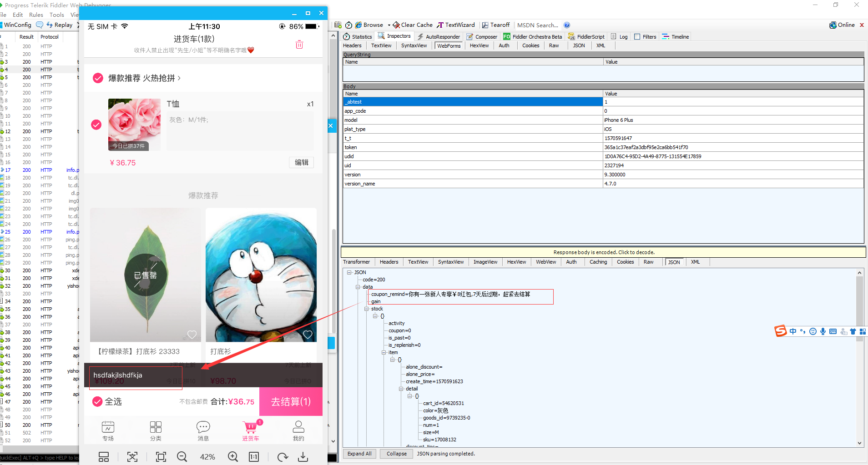Open the Browse dropdown arrow
The image size is (868, 465).
pyautogui.click(x=389, y=25)
